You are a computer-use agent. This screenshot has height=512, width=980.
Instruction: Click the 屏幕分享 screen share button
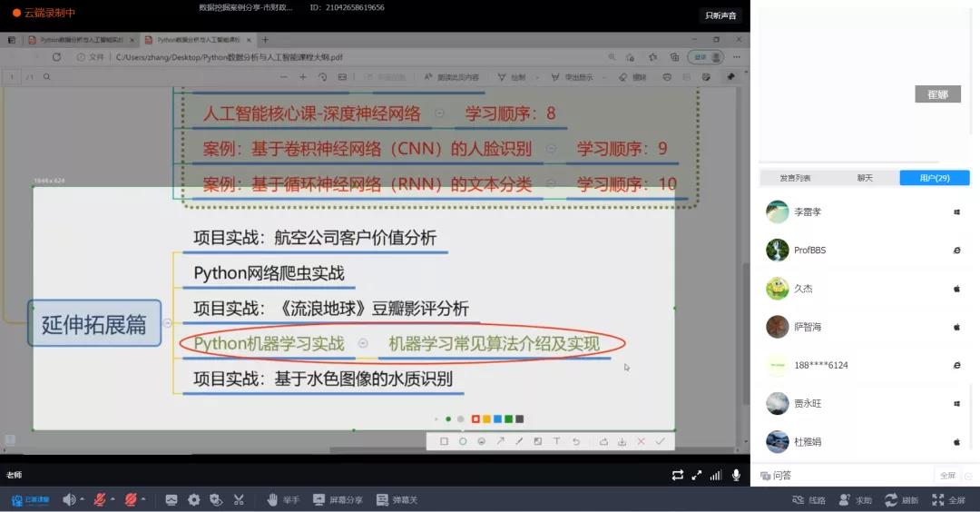click(338, 499)
